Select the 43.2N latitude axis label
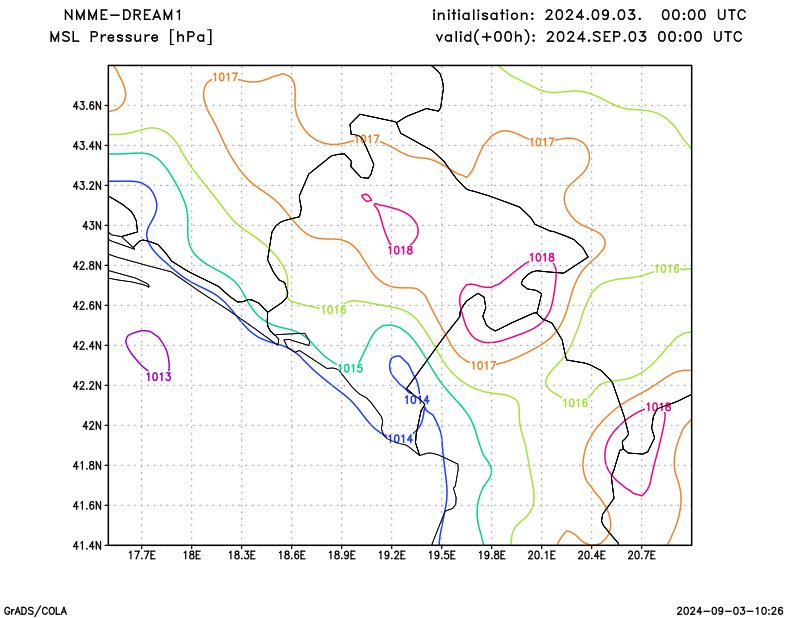 87,186
